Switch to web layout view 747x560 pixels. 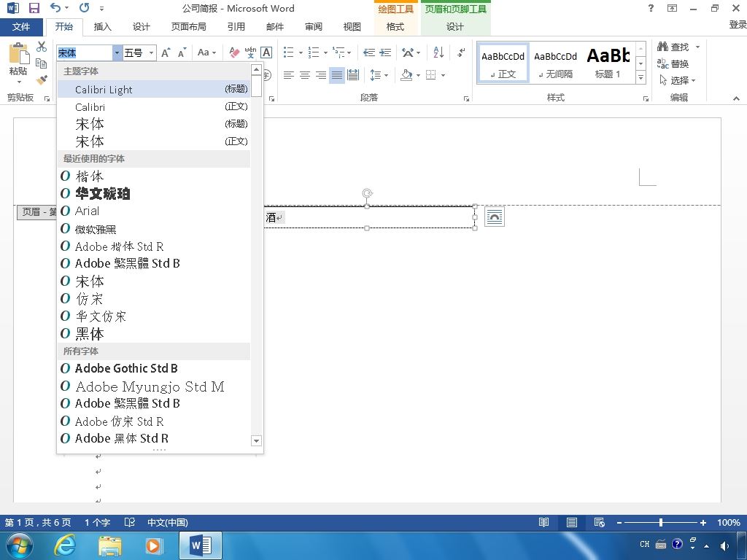point(600,522)
